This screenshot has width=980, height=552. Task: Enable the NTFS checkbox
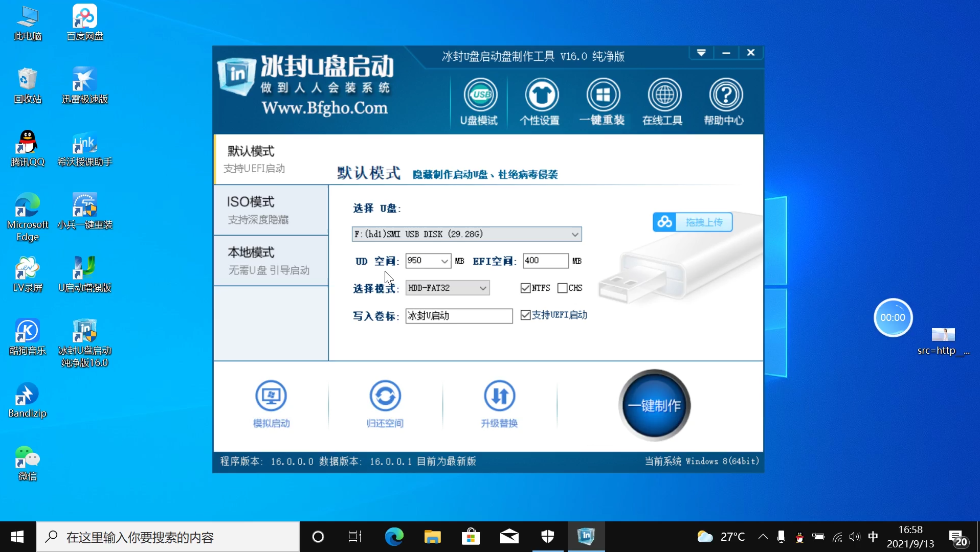[526, 288]
